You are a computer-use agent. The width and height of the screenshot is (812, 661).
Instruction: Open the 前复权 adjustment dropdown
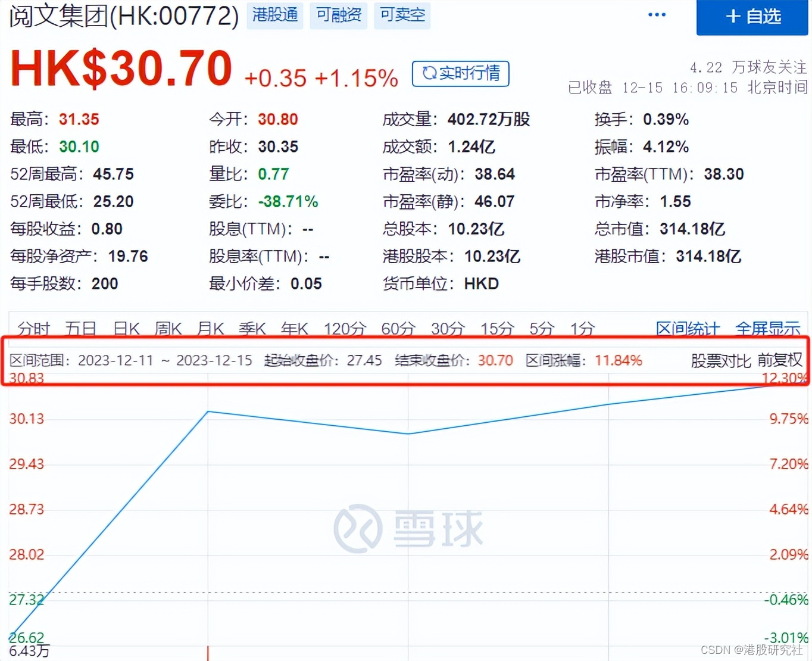[x=780, y=360]
